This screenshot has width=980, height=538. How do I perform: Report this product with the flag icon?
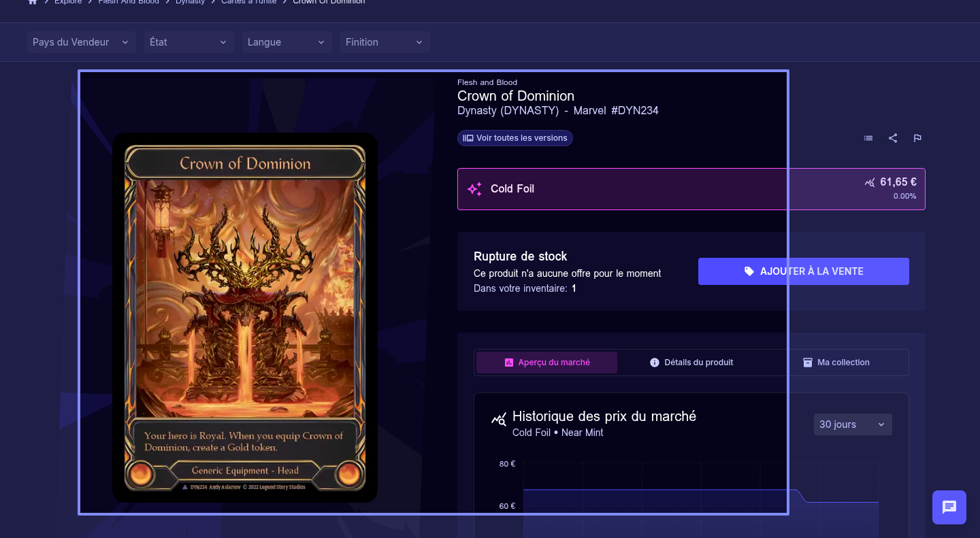[917, 138]
